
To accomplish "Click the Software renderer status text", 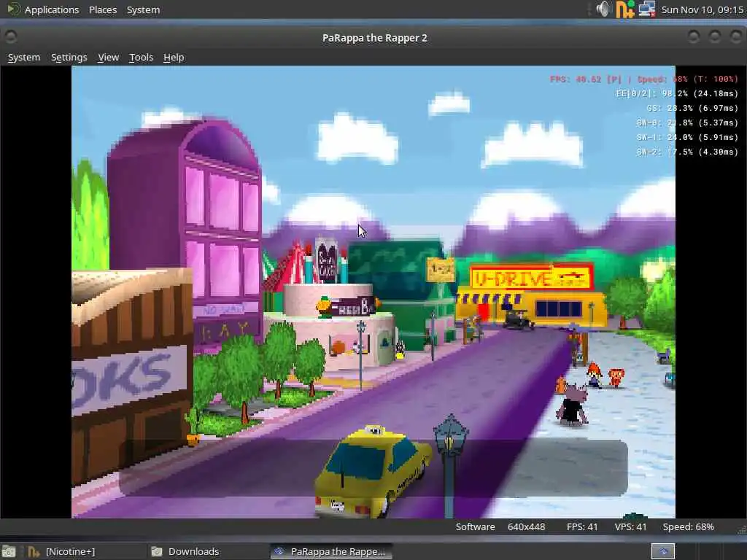I will coord(475,526).
